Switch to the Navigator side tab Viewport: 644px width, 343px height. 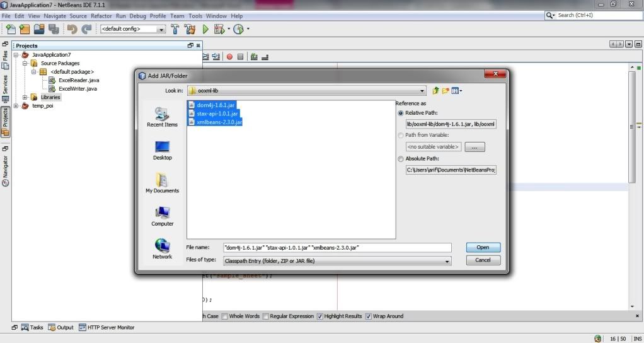5,170
